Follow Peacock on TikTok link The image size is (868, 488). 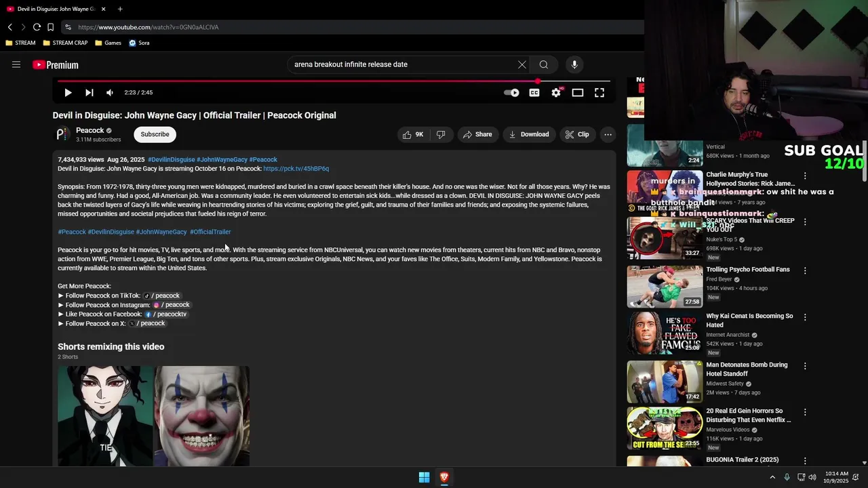pos(161,296)
